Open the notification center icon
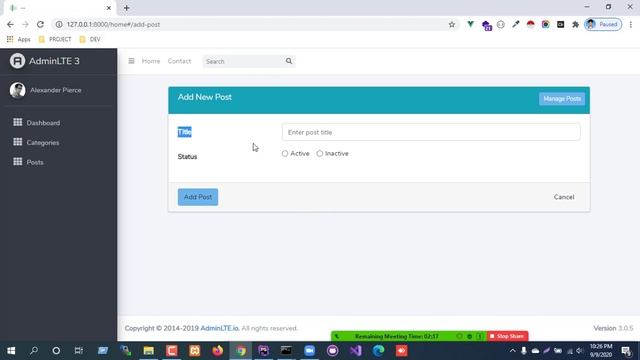The width and height of the screenshot is (640, 360). click(627, 351)
